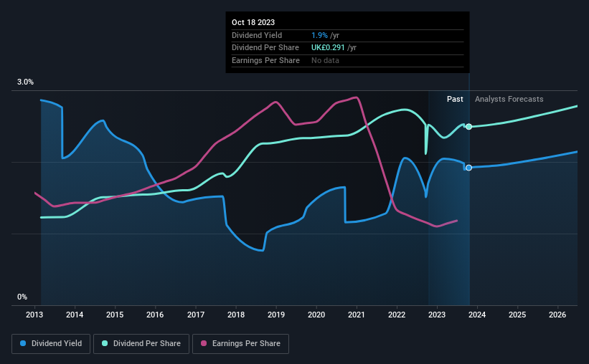589x364 pixels.
Task: Click the 2013 x-axis label
Action: tap(34, 315)
